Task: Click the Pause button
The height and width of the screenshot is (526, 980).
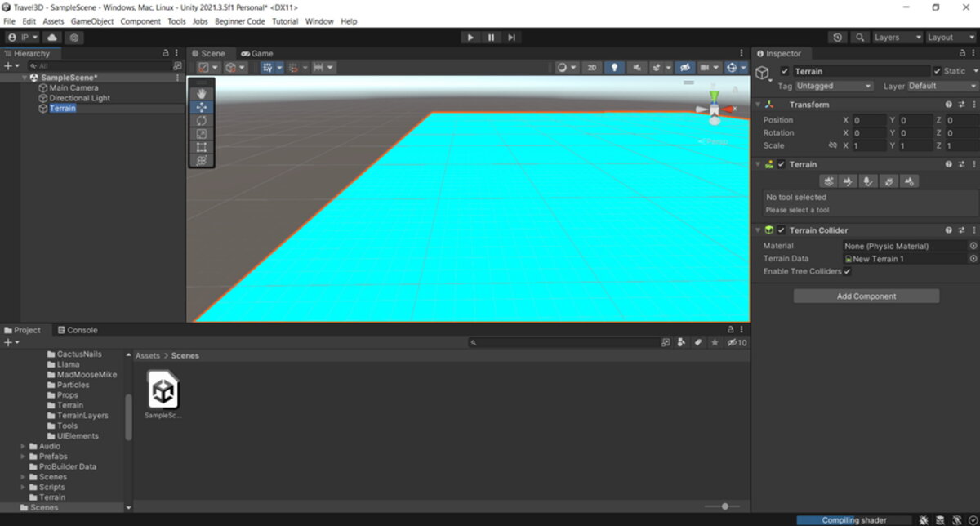Action: pyautogui.click(x=491, y=38)
